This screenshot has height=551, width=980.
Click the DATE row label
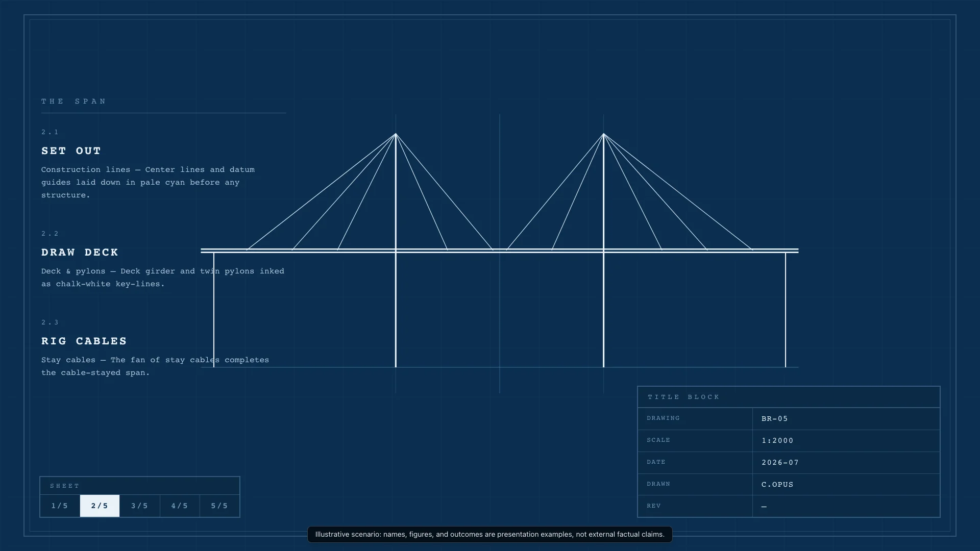click(x=656, y=462)
